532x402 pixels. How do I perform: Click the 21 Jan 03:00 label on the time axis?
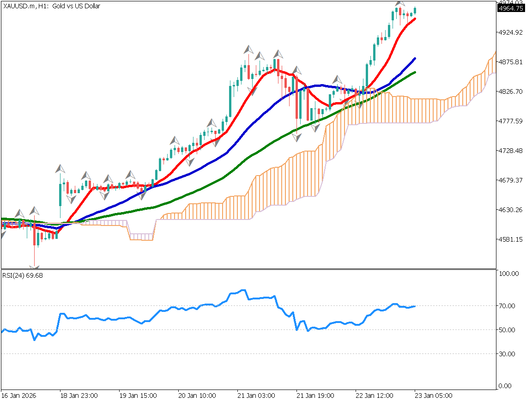(x=256, y=396)
